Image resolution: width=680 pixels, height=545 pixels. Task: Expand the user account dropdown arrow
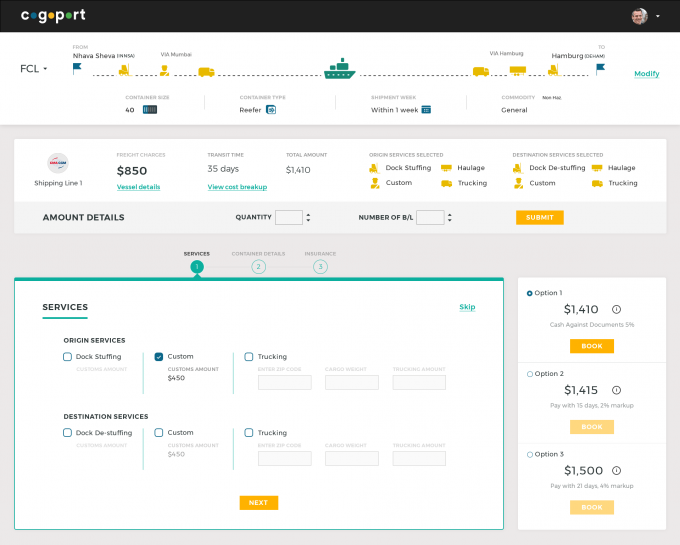658,16
